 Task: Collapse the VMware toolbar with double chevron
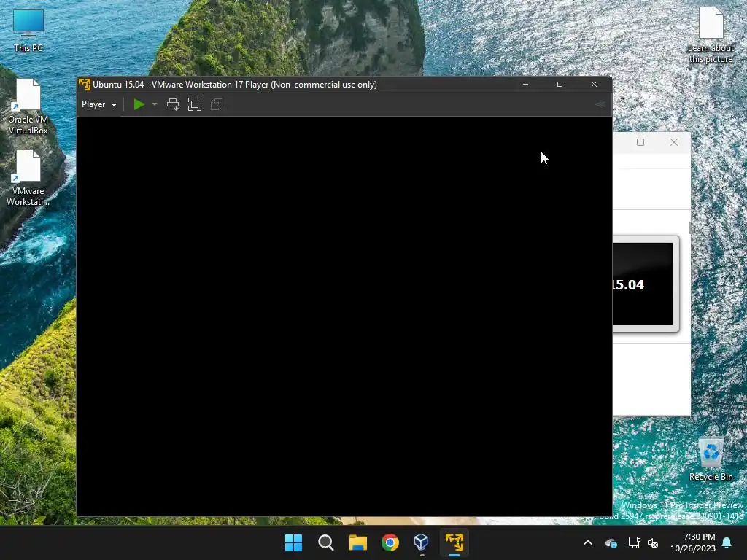click(600, 104)
